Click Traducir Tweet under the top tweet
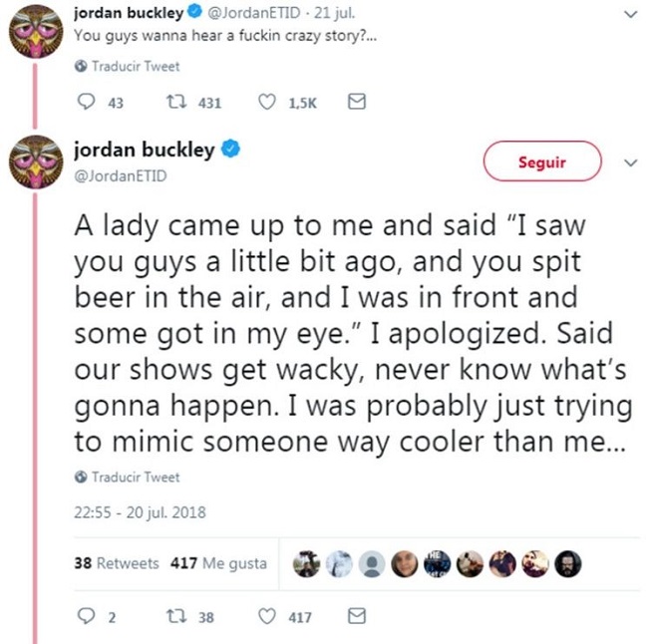The width and height of the screenshot is (647, 644). [128, 66]
